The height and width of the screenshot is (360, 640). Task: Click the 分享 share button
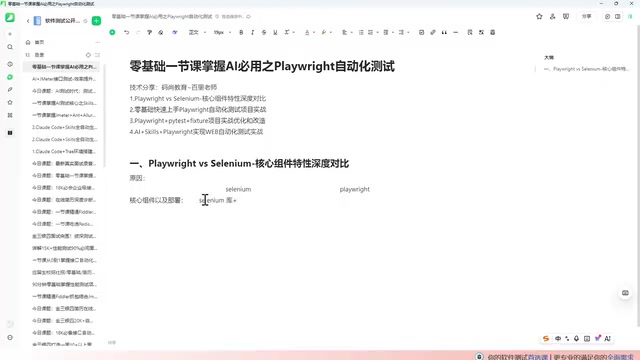[586, 17]
